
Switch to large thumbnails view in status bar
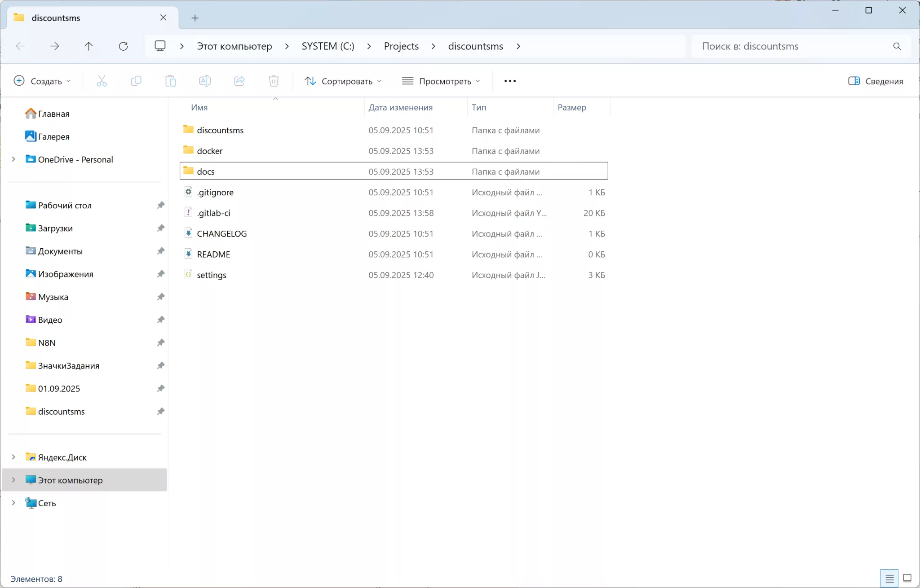coord(907,578)
